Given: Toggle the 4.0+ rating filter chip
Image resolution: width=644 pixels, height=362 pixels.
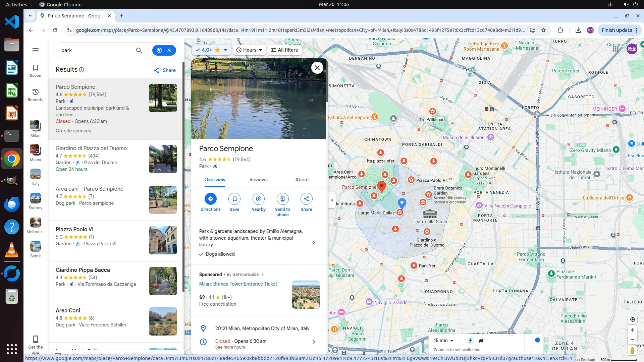Looking at the screenshot, I should (211, 50).
